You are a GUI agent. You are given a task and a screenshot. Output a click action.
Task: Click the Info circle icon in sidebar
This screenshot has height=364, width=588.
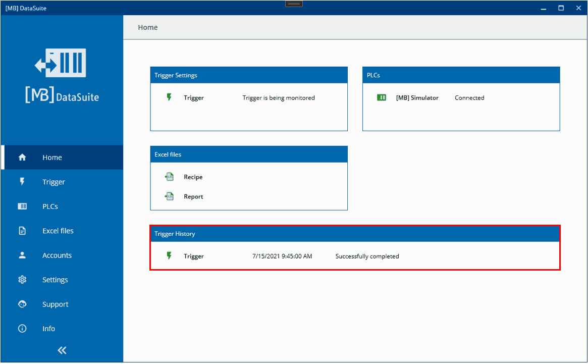pyautogui.click(x=22, y=328)
